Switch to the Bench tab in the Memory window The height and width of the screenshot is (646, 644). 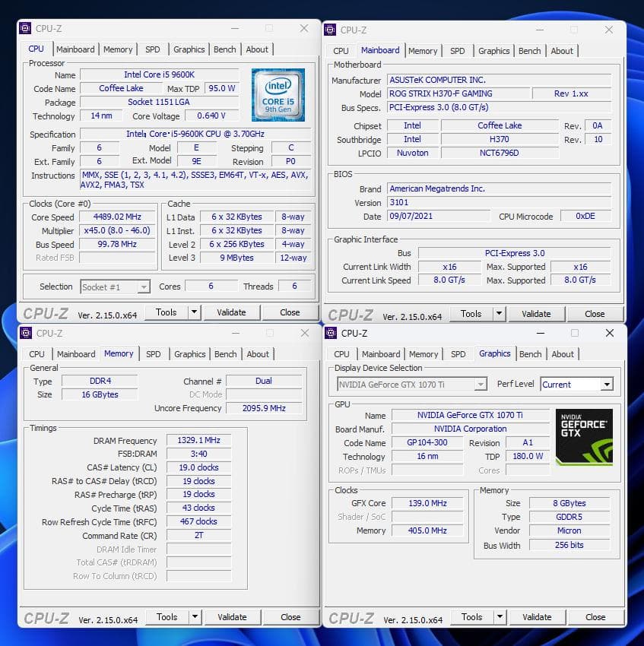click(225, 353)
